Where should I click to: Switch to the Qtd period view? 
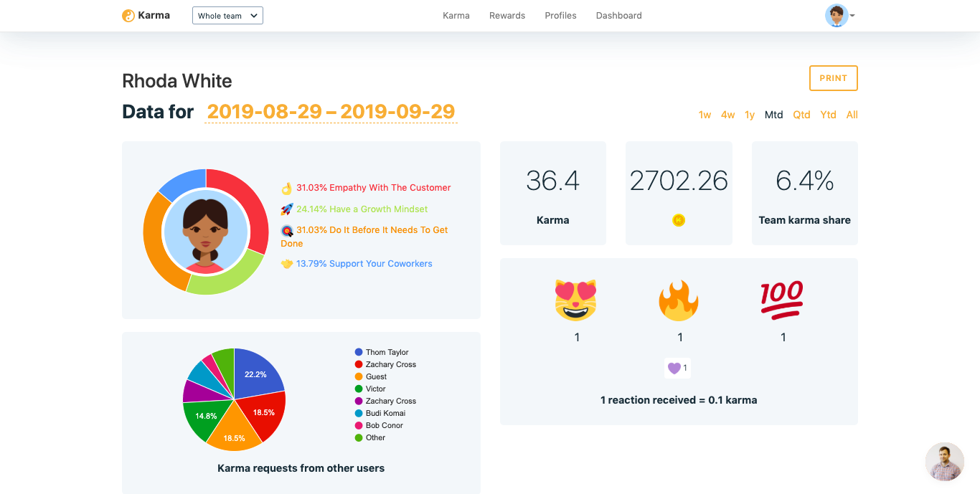coord(801,114)
